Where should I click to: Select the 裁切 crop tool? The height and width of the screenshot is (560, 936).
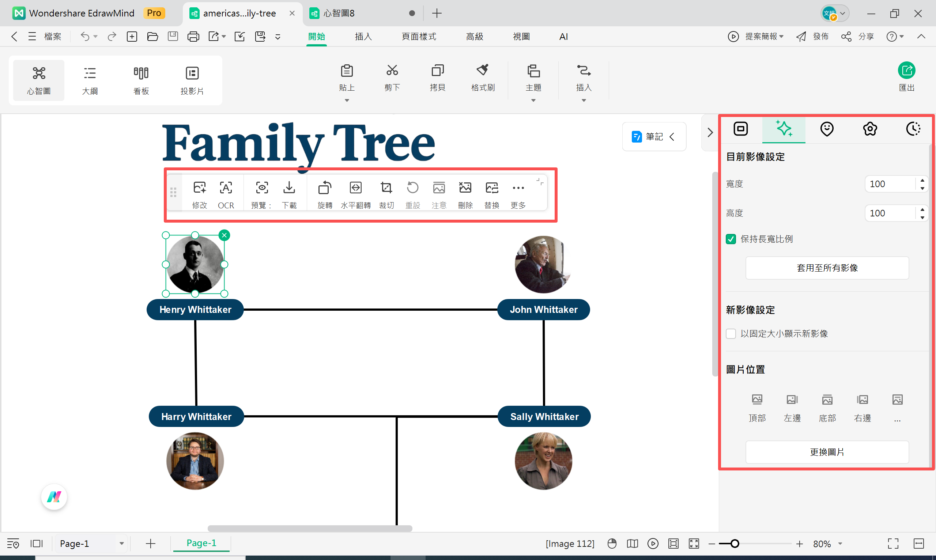(386, 188)
